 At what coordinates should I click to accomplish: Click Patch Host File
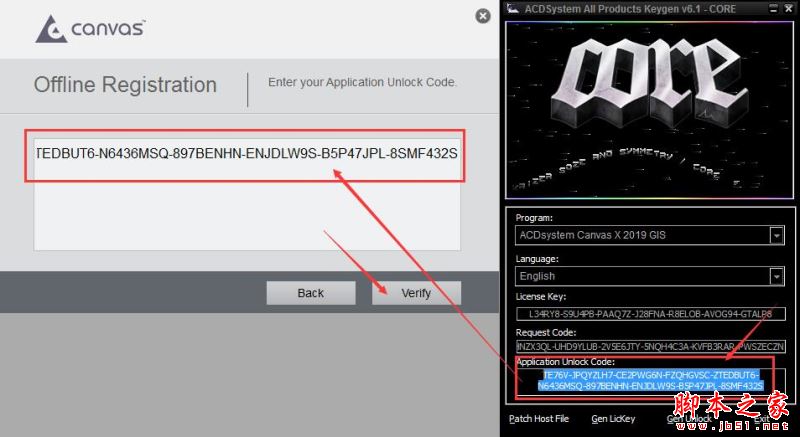(x=539, y=419)
